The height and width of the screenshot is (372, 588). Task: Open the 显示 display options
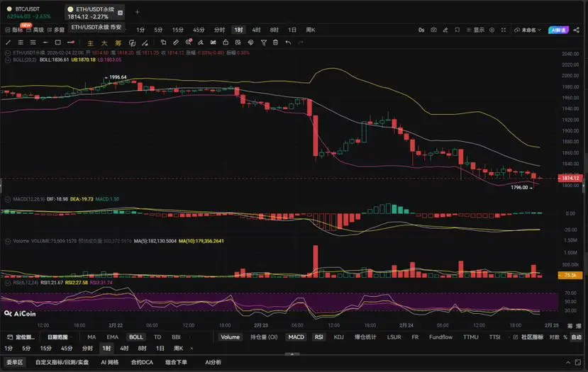click(475, 30)
